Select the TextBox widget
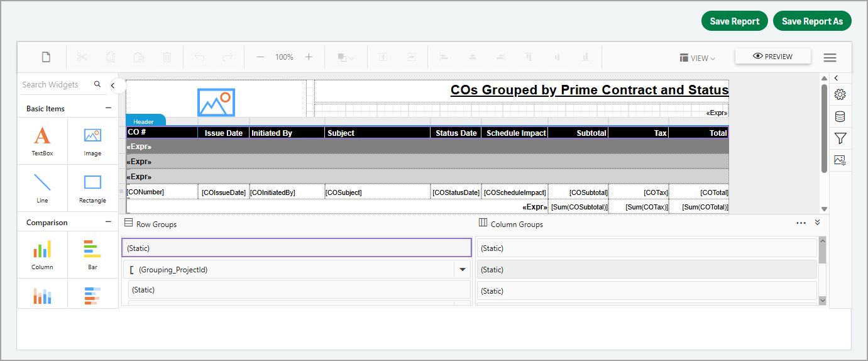 coord(42,142)
